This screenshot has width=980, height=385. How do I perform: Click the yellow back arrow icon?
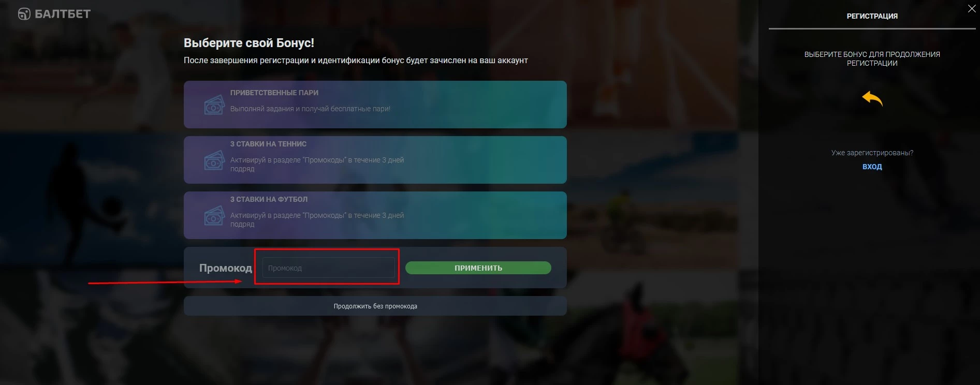click(872, 98)
